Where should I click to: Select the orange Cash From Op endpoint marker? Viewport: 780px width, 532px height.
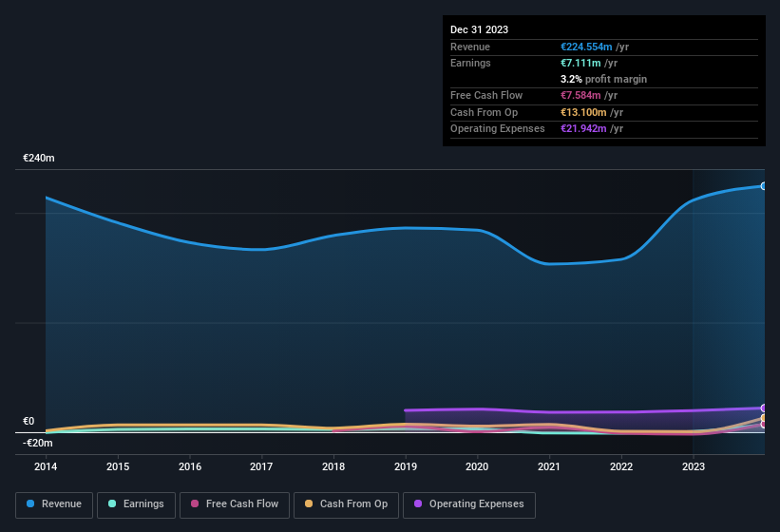tap(763, 418)
